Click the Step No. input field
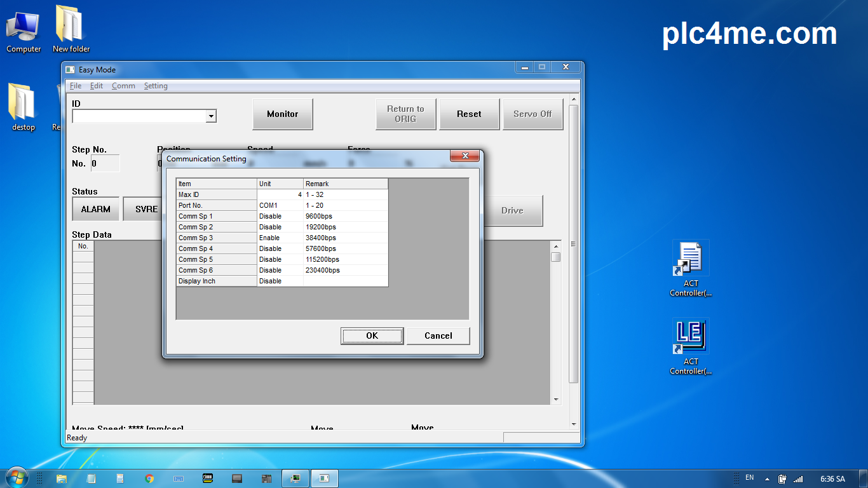This screenshot has width=868, height=488. point(104,163)
